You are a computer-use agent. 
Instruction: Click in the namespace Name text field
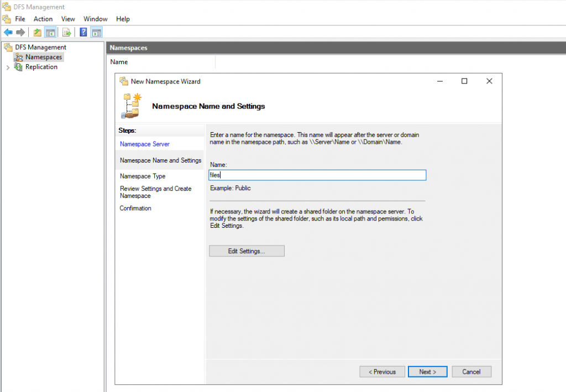317,175
